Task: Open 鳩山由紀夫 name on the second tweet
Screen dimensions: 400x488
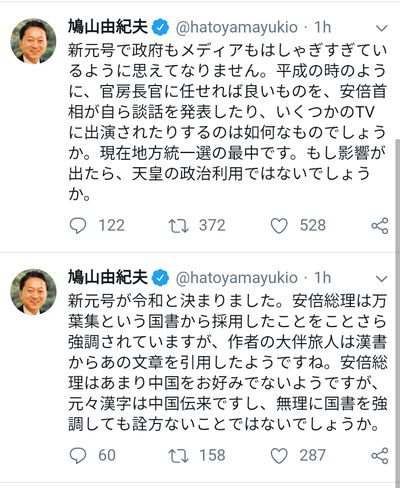Action: tap(108, 277)
